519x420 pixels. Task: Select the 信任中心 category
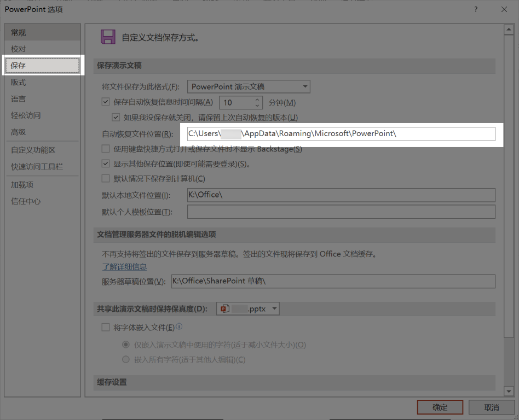tap(26, 201)
